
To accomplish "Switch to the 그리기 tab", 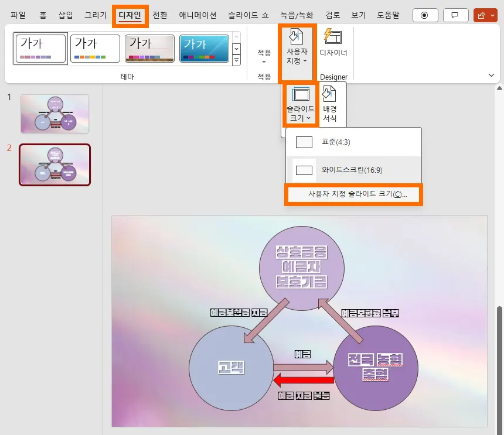I will pos(96,15).
